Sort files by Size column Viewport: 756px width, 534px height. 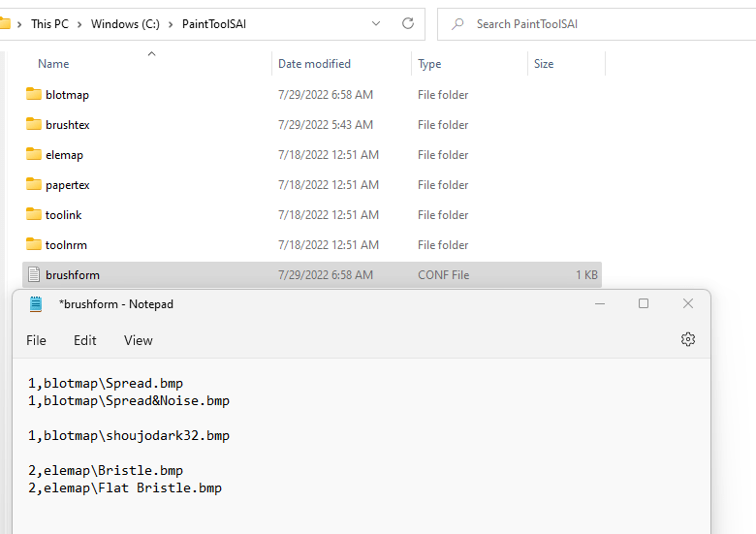pos(544,64)
